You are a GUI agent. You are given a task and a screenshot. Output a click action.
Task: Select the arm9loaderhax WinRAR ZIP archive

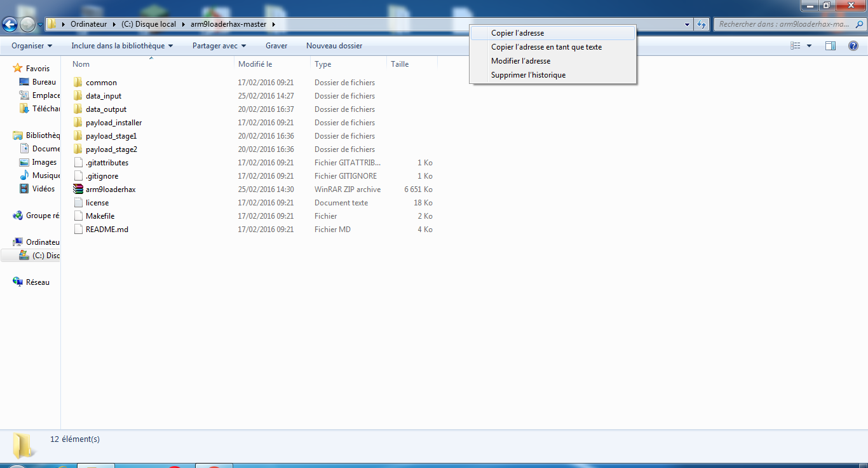pos(111,189)
